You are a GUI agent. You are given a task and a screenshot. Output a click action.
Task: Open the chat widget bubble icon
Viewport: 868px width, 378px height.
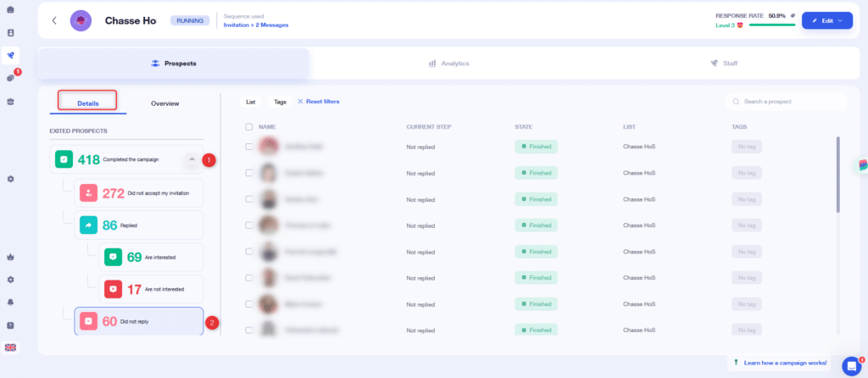coord(851,366)
